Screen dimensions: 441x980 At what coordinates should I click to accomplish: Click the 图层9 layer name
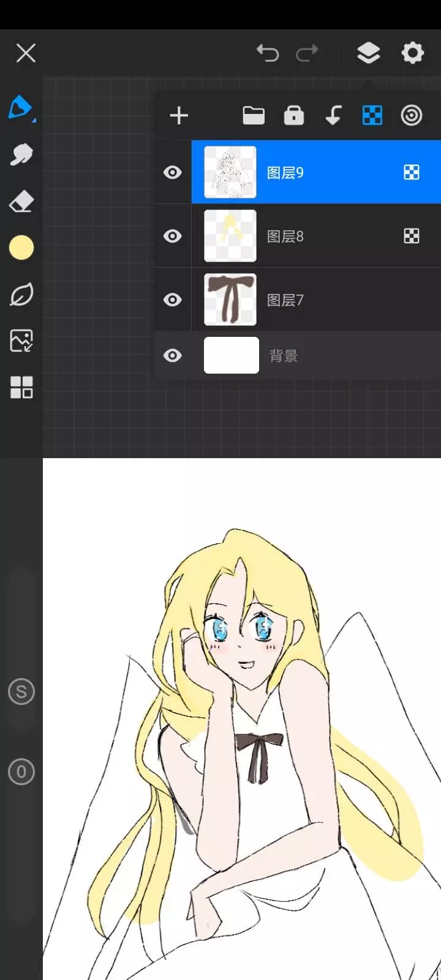[285, 173]
